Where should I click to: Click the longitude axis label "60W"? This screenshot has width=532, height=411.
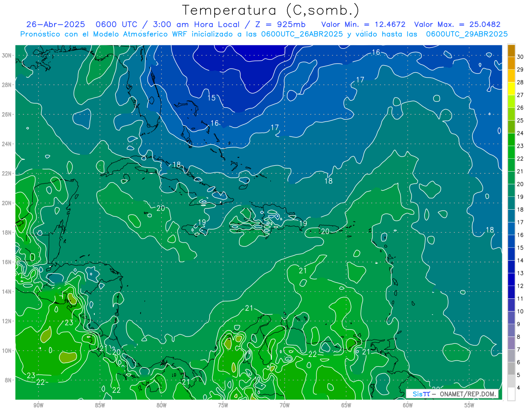pyautogui.click(x=408, y=405)
